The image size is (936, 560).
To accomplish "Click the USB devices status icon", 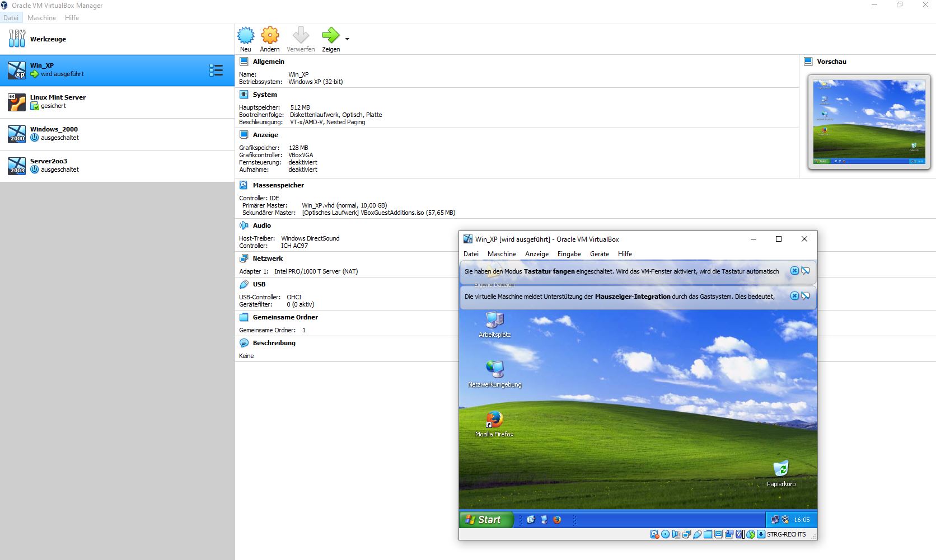I will 698,534.
